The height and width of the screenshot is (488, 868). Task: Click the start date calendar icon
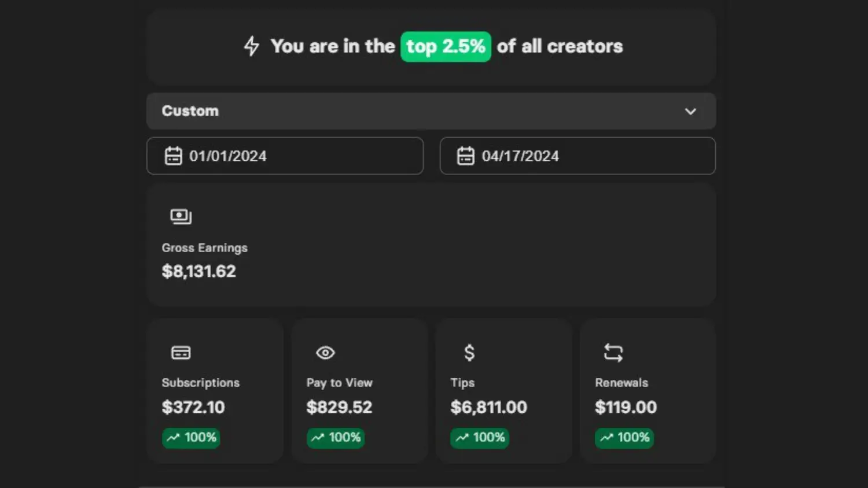(x=173, y=156)
